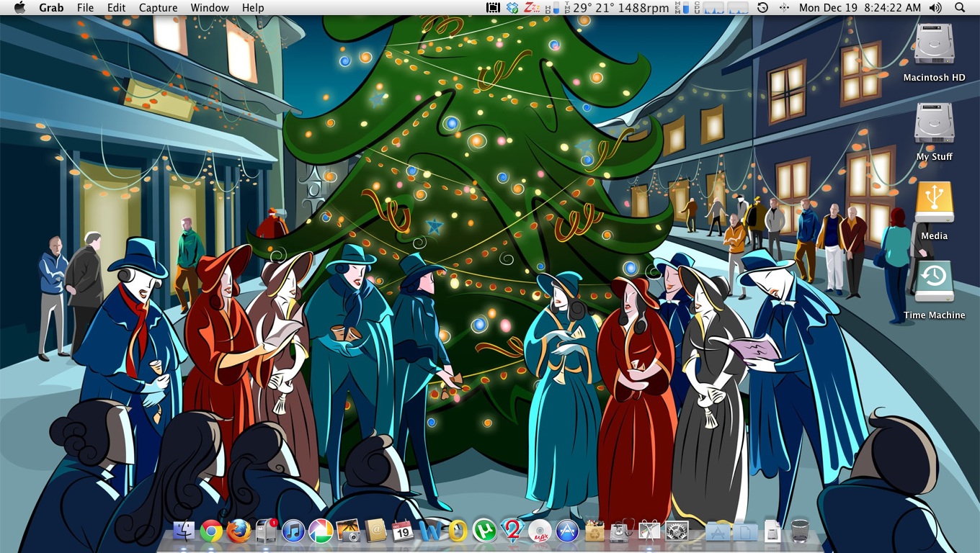The height and width of the screenshot is (553, 980).
Task: Open Mail with the unread badge
Action: click(x=266, y=531)
